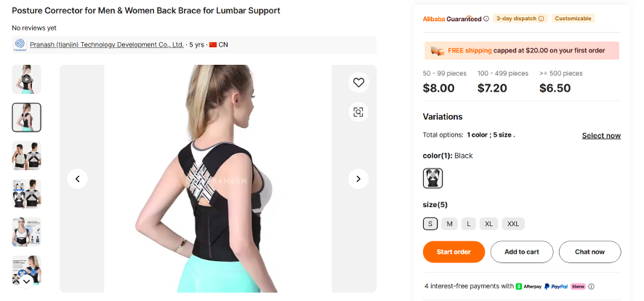Select size M option
The width and height of the screenshot is (644, 301).
[x=450, y=224]
